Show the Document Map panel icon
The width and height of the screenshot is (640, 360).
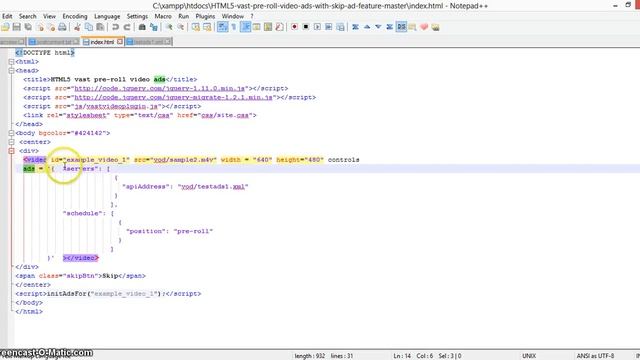coord(268,27)
